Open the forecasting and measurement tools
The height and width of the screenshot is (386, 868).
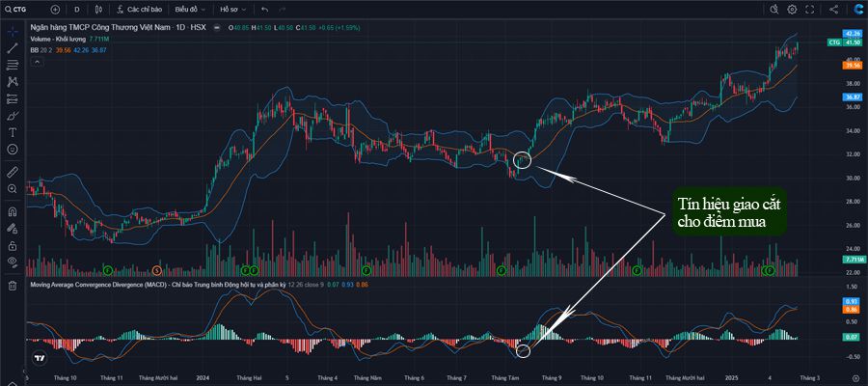[13, 99]
